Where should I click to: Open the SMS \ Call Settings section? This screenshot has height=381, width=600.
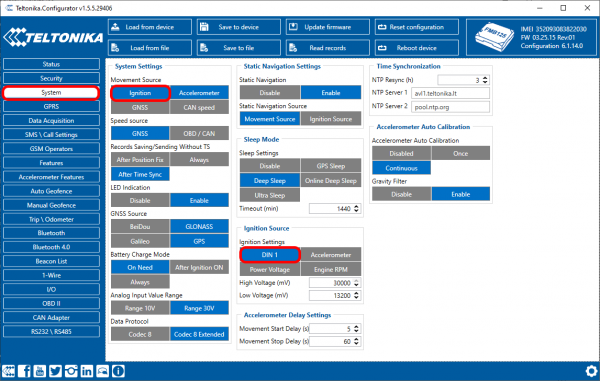pos(51,135)
